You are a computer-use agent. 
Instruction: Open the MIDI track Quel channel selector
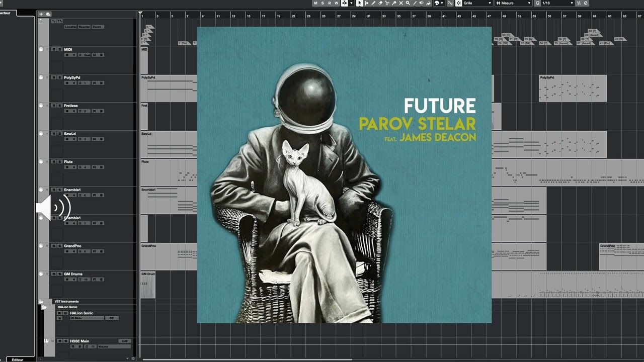point(85,54)
